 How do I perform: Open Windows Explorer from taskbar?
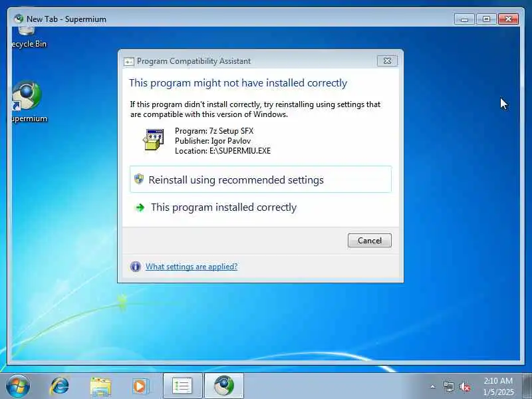(100, 386)
